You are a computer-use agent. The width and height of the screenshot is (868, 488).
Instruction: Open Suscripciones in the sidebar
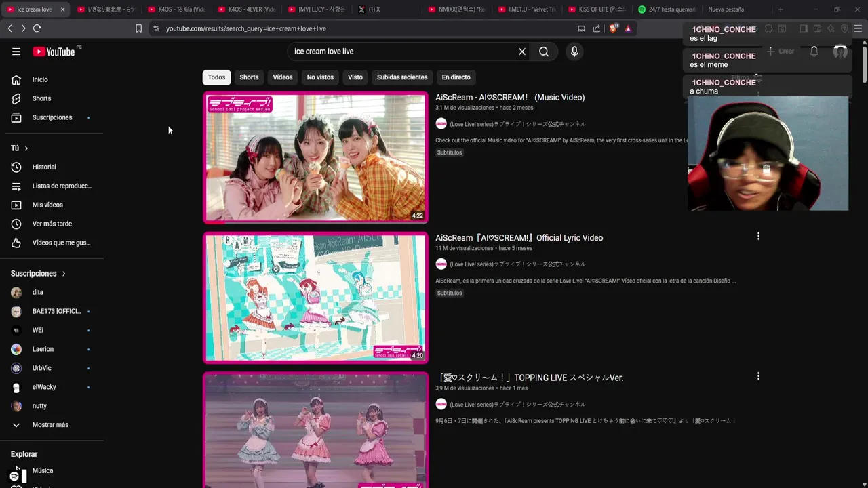pyautogui.click(x=52, y=118)
